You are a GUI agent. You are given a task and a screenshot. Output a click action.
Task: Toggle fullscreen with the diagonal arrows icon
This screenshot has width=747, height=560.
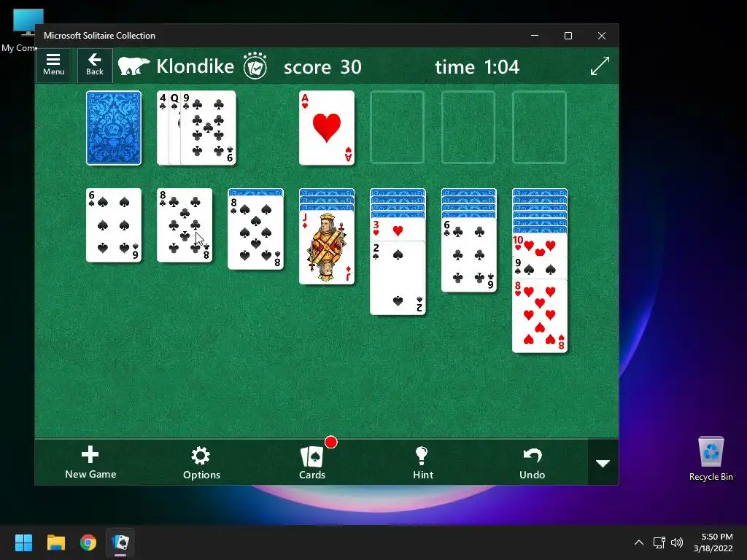coord(600,66)
